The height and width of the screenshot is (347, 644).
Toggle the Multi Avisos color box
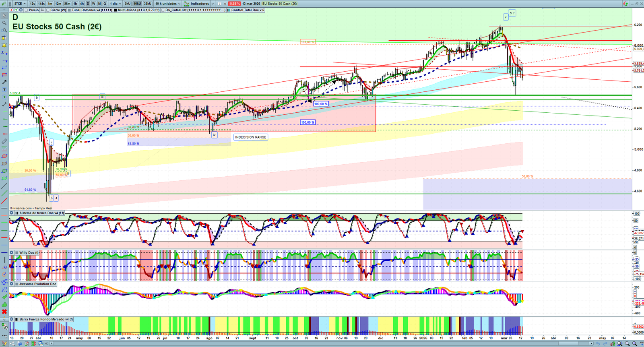click(115, 10)
